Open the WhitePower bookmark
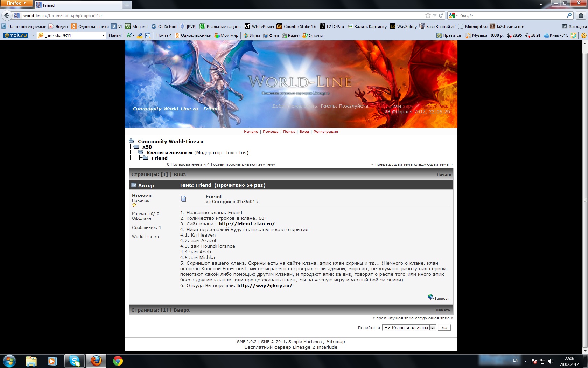This screenshot has height=368, width=588. (x=259, y=26)
